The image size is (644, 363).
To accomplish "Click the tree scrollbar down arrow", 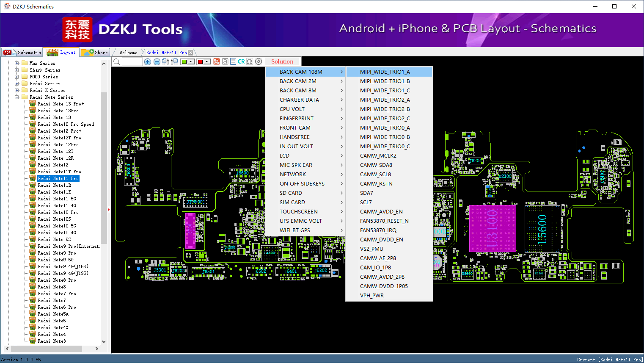I will 104,341.
